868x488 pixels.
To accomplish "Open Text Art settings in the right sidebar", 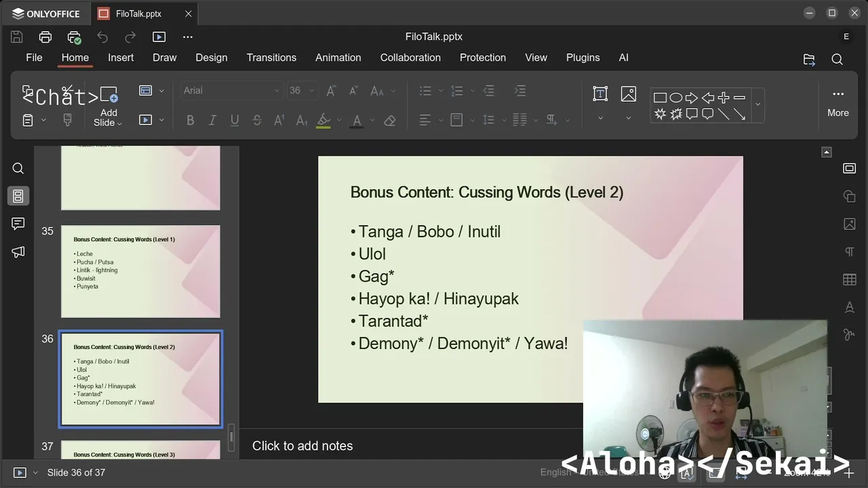I will click(849, 307).
